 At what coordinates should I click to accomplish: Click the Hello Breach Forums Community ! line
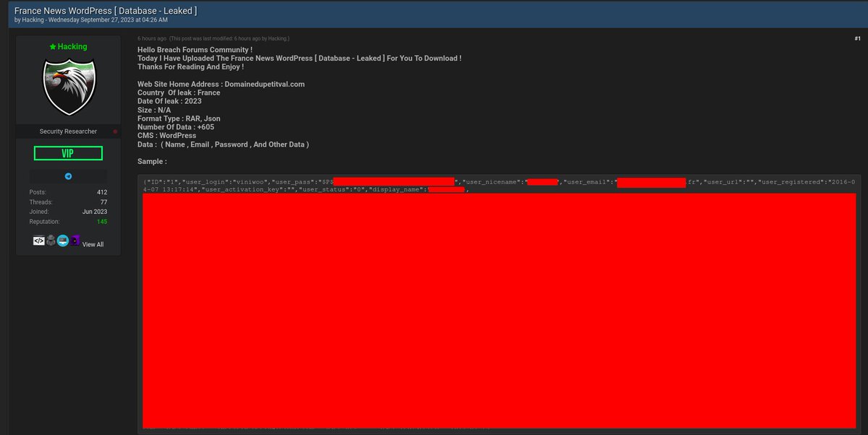(x=195, y=49)
